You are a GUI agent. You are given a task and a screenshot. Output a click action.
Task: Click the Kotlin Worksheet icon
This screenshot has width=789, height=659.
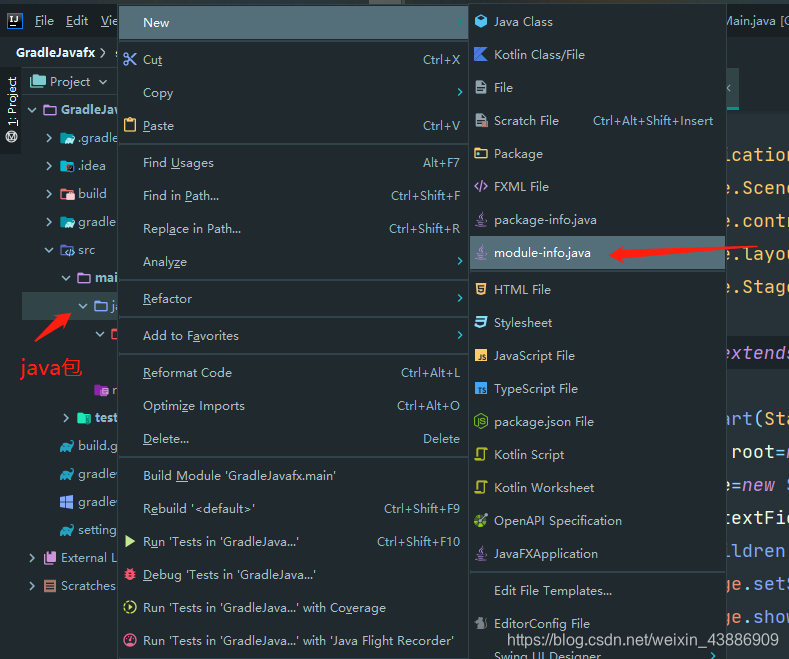click(481, 487)
